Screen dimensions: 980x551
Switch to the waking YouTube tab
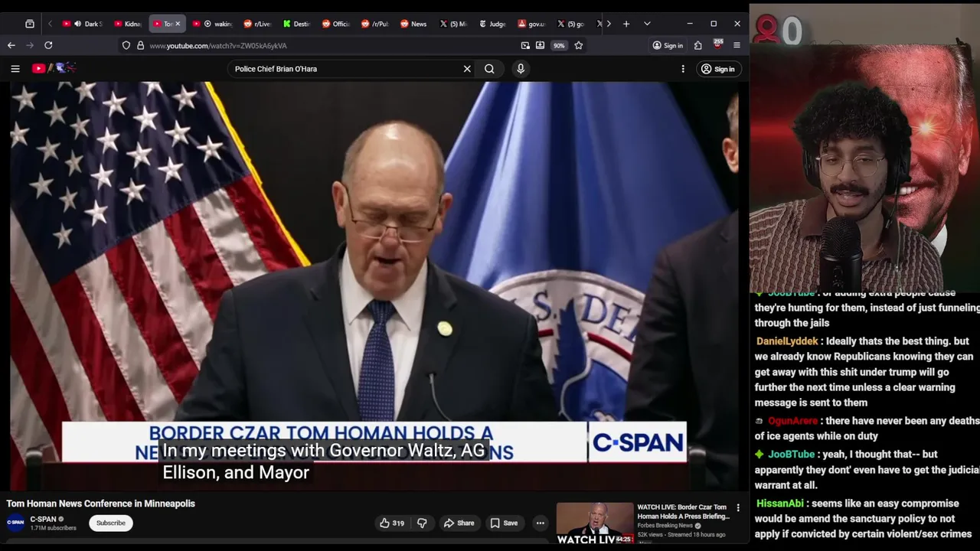(x=213, y=24)
